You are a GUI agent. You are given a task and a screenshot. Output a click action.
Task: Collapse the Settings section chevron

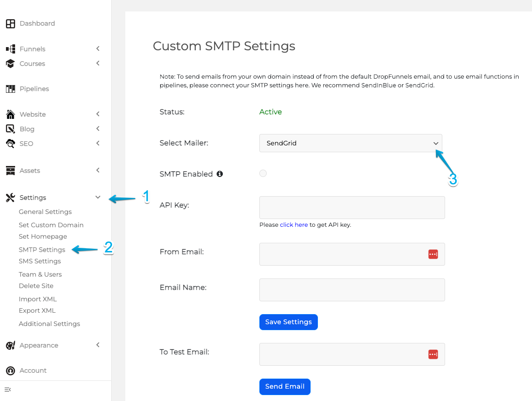click(97, 197)
